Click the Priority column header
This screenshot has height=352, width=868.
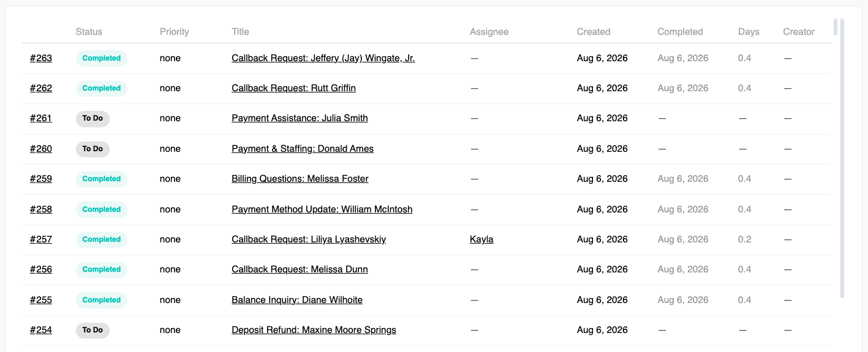175,32
